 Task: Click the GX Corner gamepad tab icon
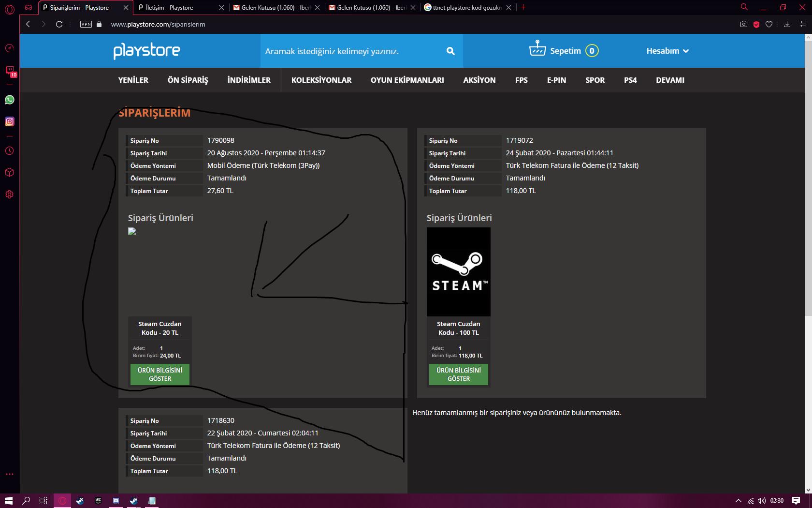[29, 7]
